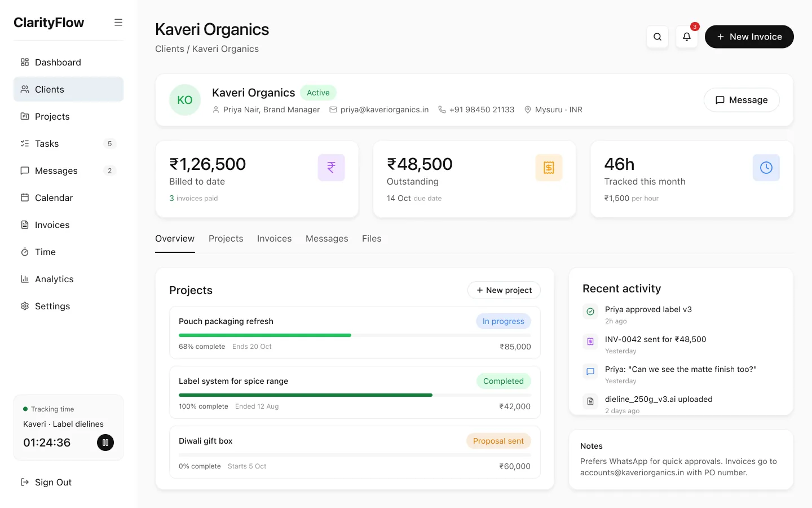Open Tasks in the sidebar
Screen dimensions: 812x508
68,143
